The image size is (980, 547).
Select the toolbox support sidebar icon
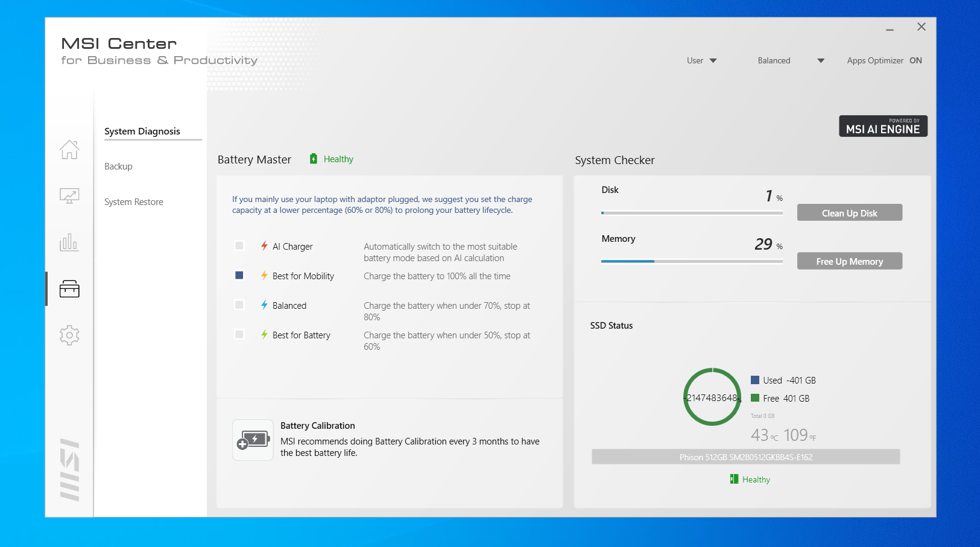69,289
